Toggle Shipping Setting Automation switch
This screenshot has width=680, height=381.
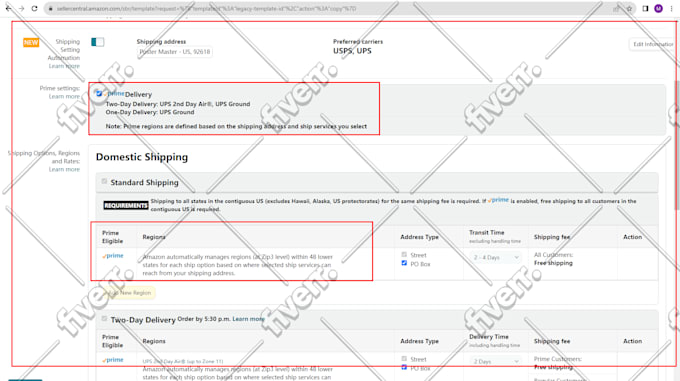coord(98,42)
